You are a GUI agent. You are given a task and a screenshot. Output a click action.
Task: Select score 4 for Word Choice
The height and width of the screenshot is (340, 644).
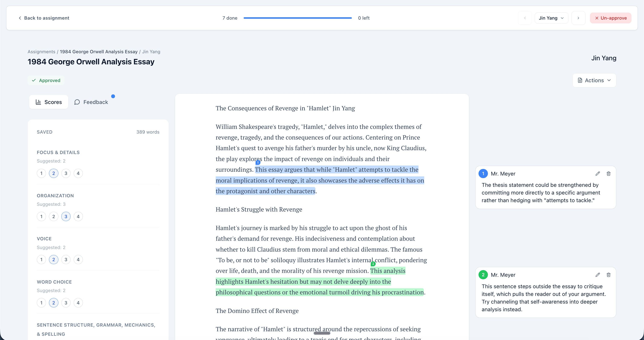pyautogui.click(x=78, y=303)
